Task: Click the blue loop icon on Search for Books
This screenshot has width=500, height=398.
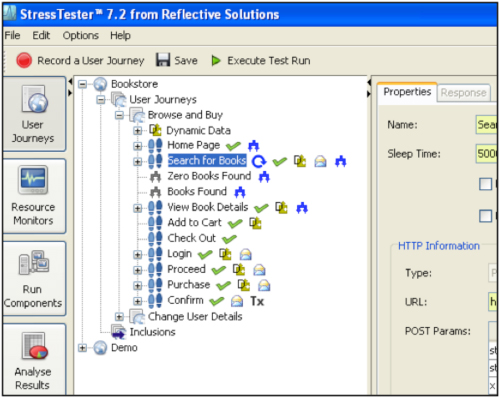Action: [259, 161]
